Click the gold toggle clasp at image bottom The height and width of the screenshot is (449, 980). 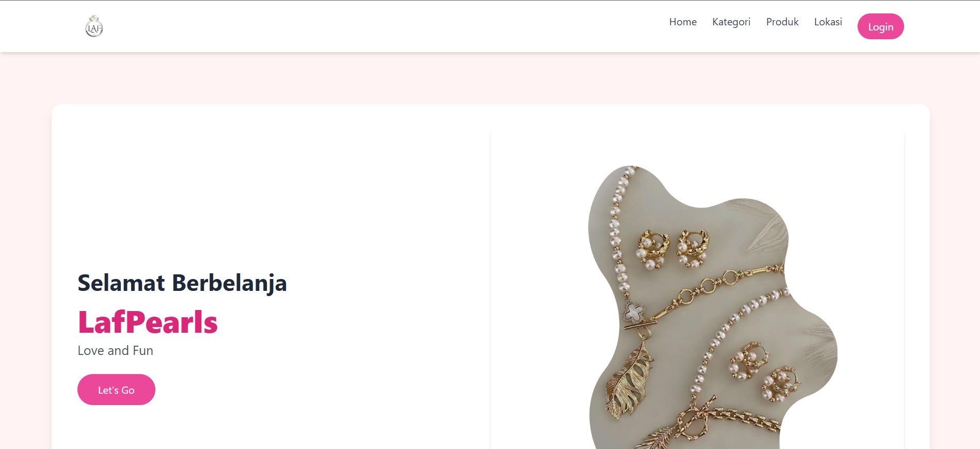697,417
